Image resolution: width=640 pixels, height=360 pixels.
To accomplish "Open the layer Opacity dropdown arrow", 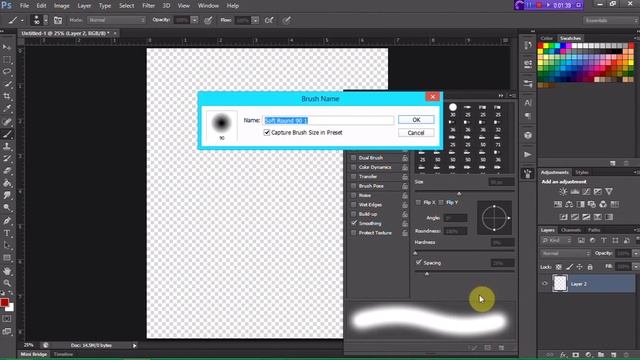I will 636,253.
